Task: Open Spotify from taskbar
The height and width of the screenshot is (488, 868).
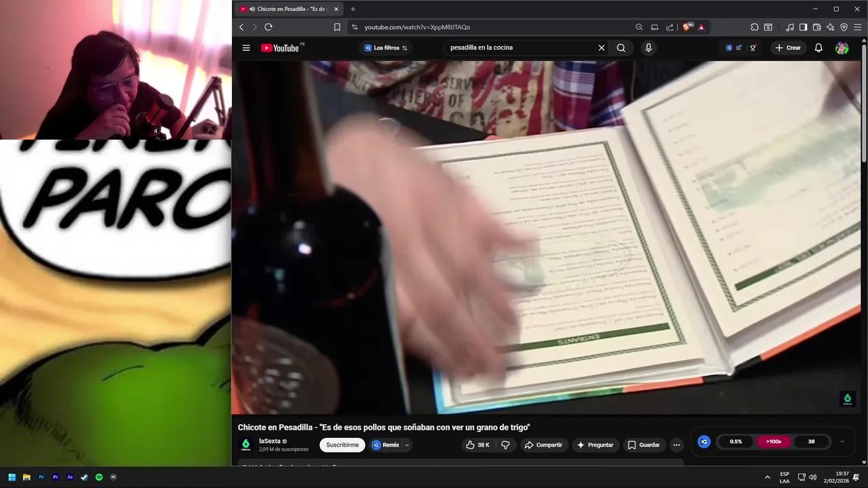Action: (99, 477)
